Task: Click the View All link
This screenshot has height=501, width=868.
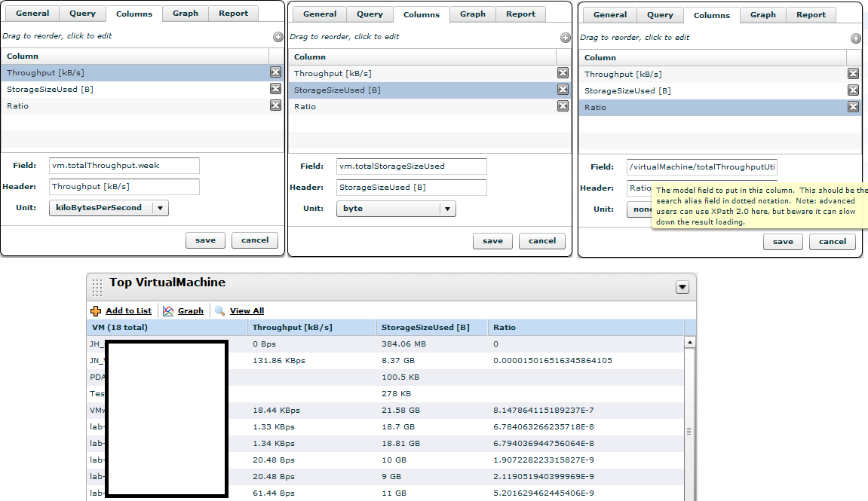Action: tap(247, 311)
